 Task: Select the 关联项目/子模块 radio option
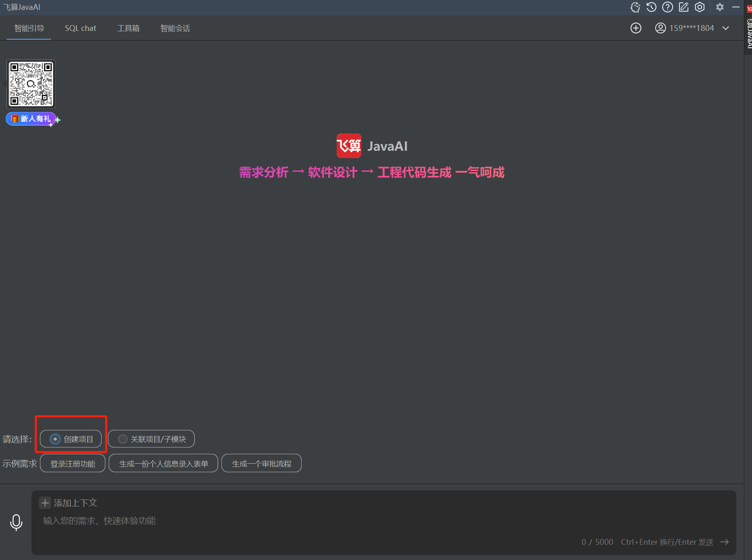tap(151, 439)
